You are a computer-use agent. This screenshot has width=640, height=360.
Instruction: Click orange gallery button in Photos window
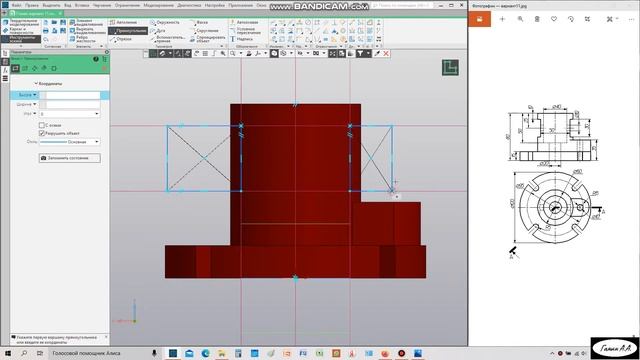pyautogui.click(x=480, y=19)
